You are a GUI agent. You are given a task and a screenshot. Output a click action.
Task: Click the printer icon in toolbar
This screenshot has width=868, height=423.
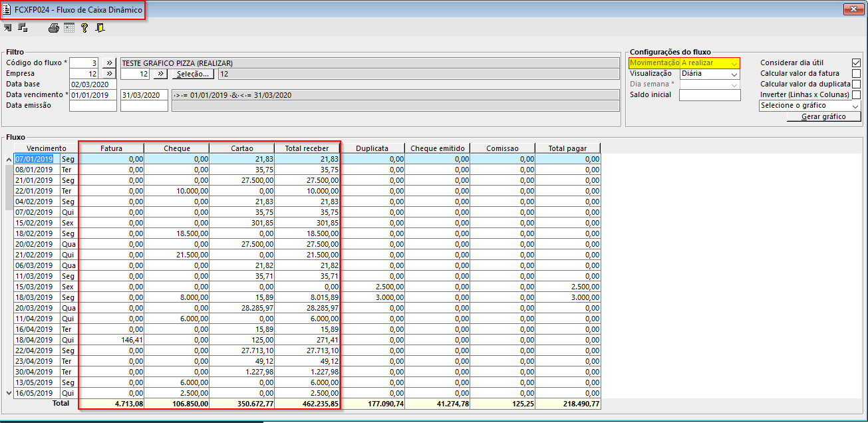click(x=54, y=28)
